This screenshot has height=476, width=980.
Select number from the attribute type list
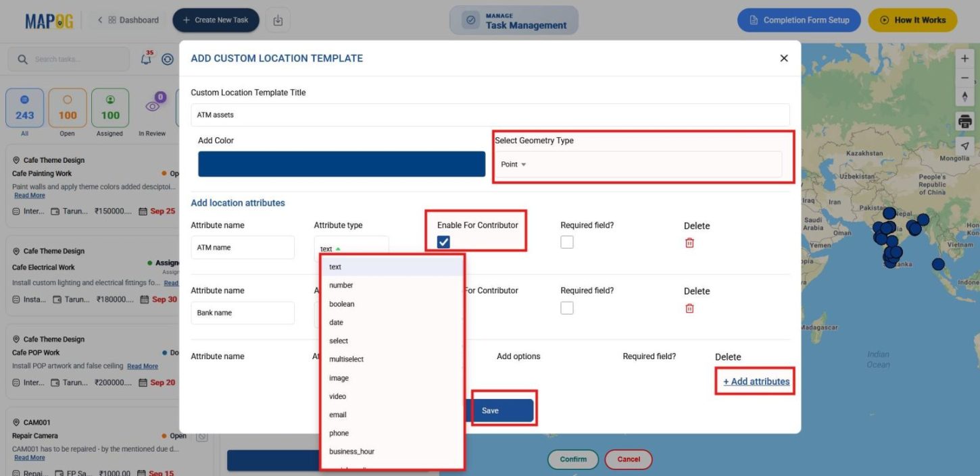point(341,285)
